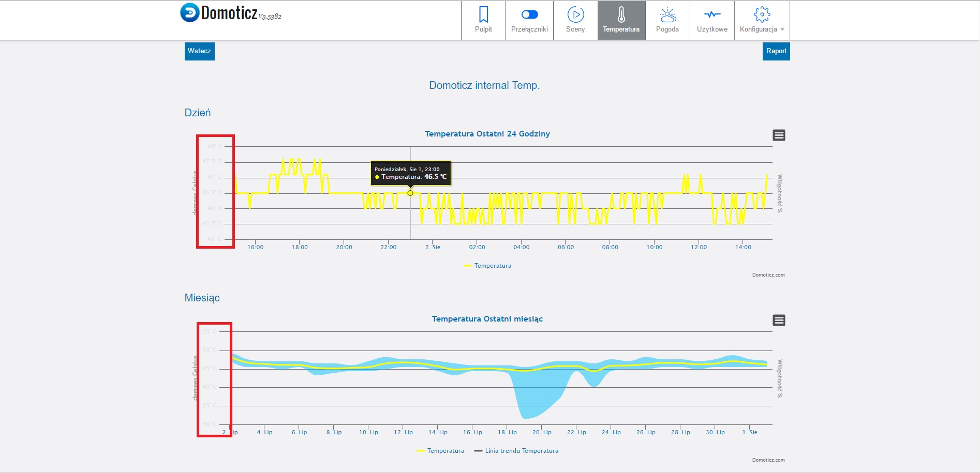
Task: Click the '14:00' axis label on day chart
Action: tap(744, 247)
